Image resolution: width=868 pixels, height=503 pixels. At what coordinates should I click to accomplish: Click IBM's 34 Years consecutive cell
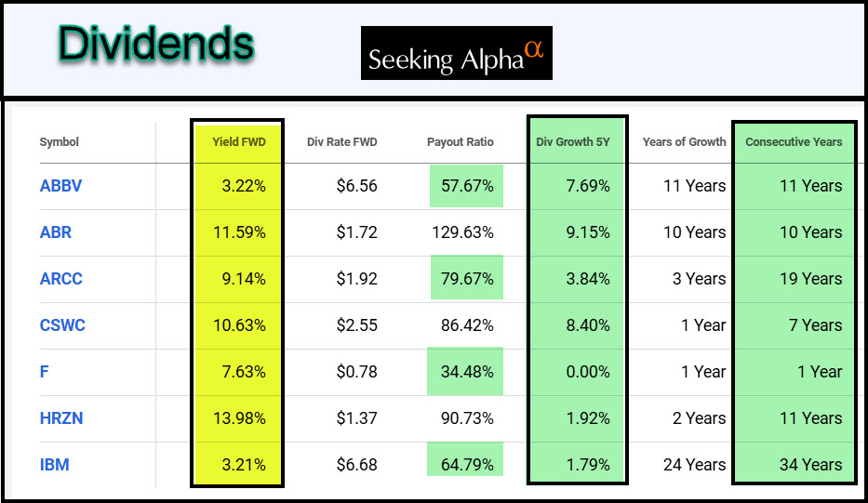[x=810, y=465]
